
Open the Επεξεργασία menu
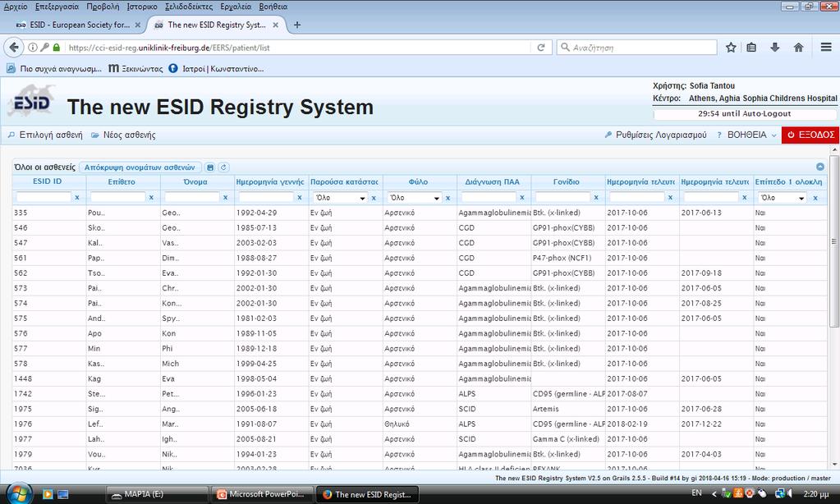tap(57, 7)
